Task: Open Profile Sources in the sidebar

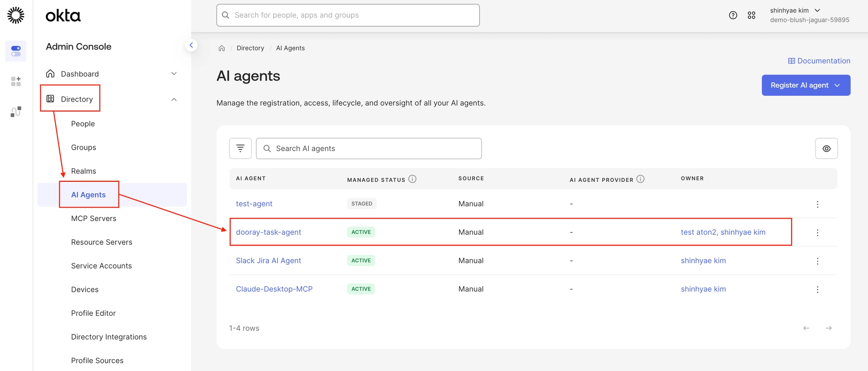Action: (97, 361)
